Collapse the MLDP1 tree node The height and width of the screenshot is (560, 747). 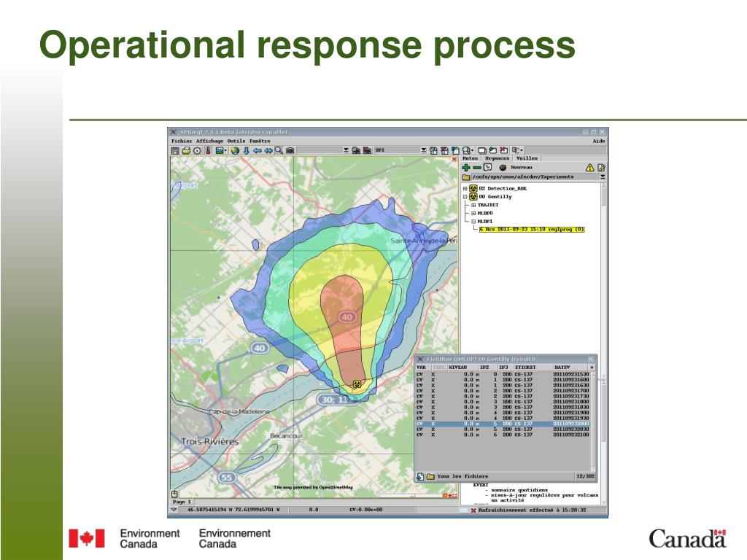click(x=473, y=222)
